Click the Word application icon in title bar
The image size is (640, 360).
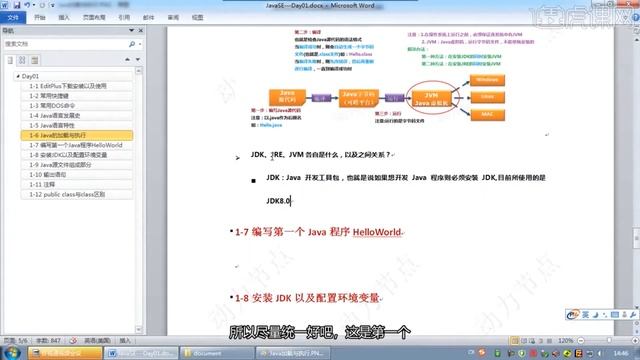point(4,5)
